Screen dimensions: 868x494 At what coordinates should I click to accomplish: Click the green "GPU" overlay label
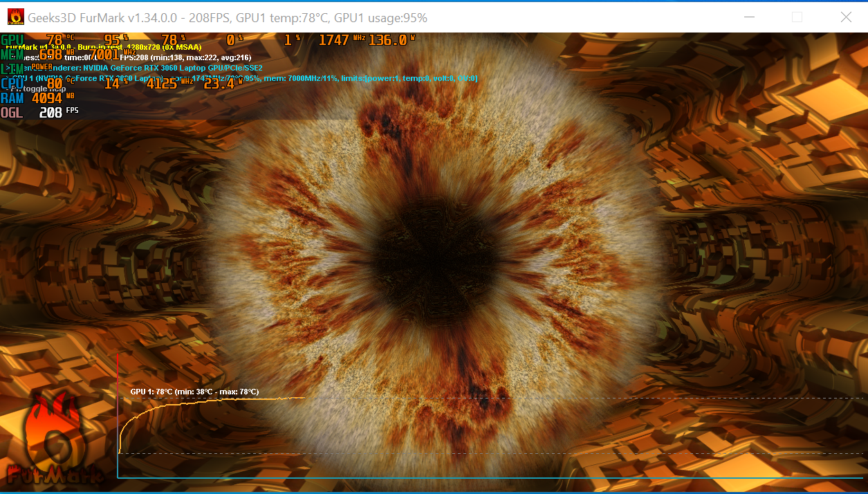click(12, 40)
